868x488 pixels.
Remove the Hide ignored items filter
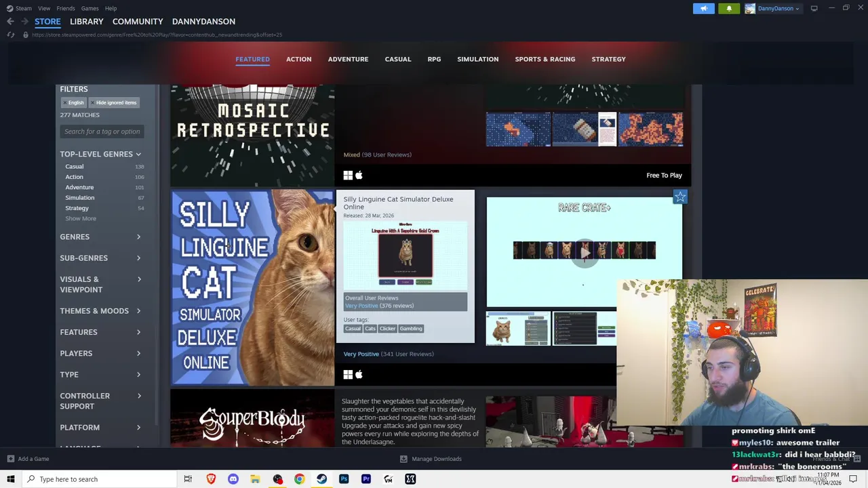[113, 102]
